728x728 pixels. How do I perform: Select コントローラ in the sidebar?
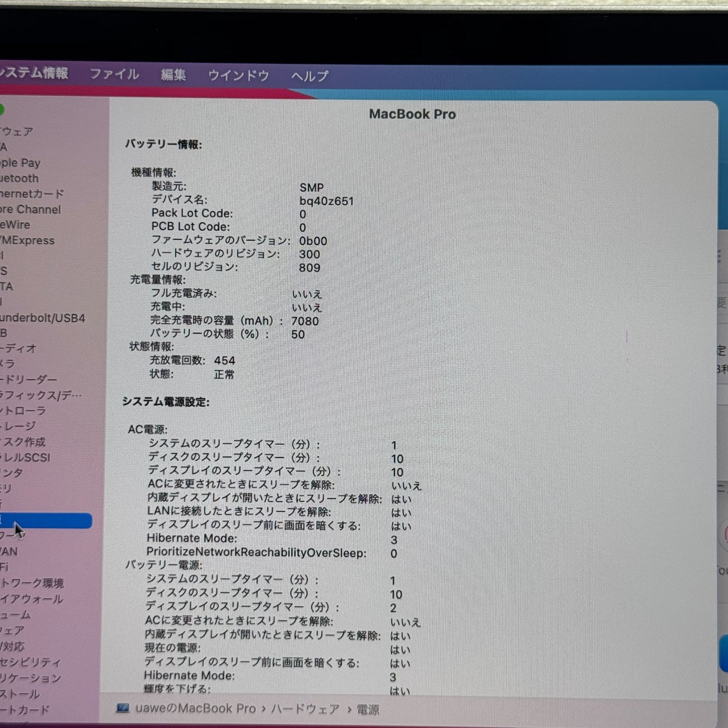tap(23, 411)
